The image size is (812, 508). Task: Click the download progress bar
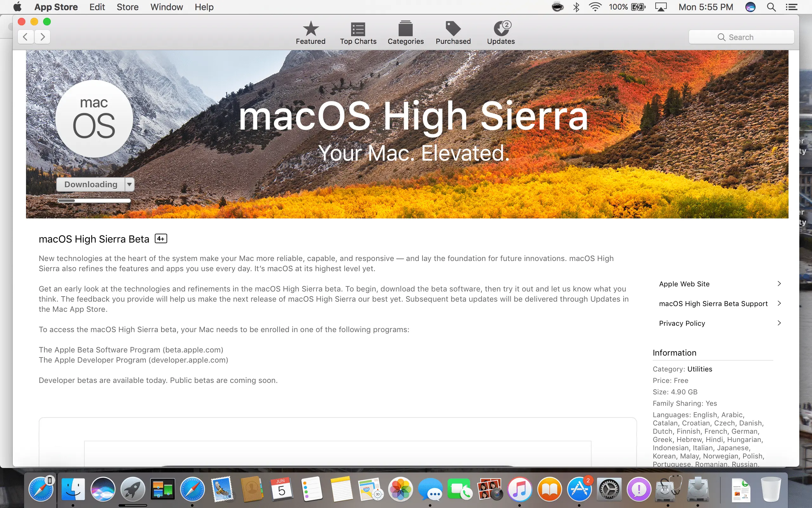94,201
